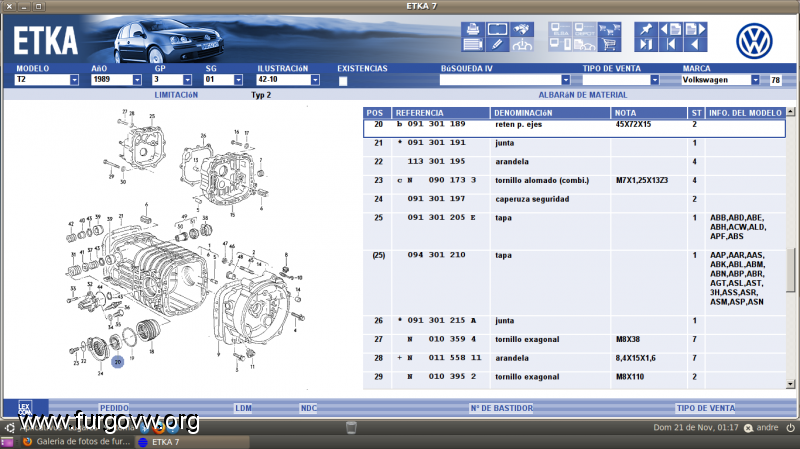Select the row 'reten p. ejes' position 20

[574, 128]
